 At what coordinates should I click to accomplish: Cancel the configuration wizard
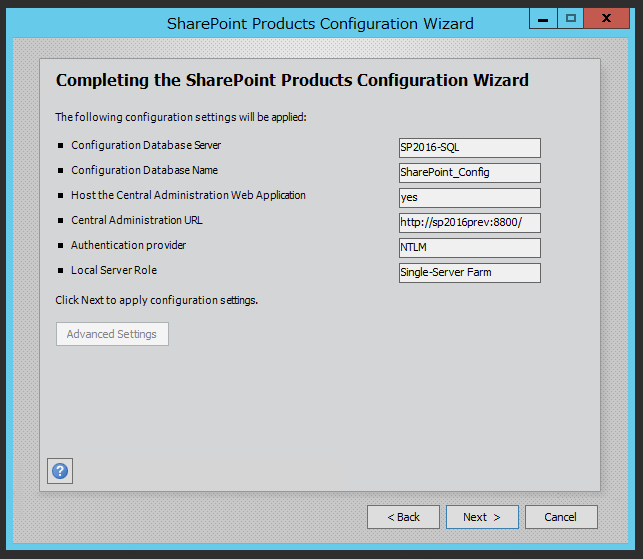point(561,517)
